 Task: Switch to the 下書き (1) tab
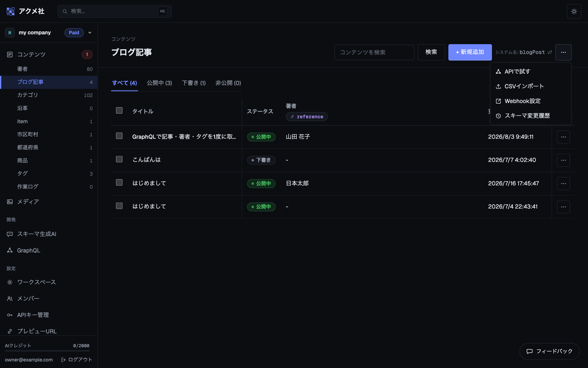tap(194, 83)
